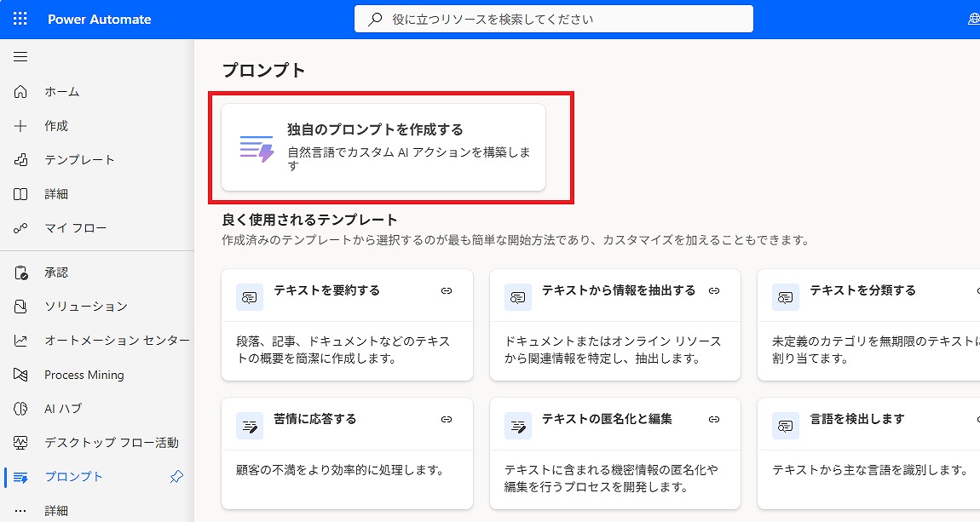Create a custom prompt via 独自のプロンプトを作成する

383,147
